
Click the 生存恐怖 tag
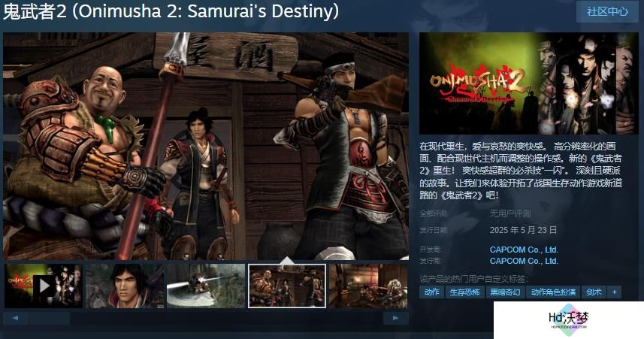click(x=464, y=292)
